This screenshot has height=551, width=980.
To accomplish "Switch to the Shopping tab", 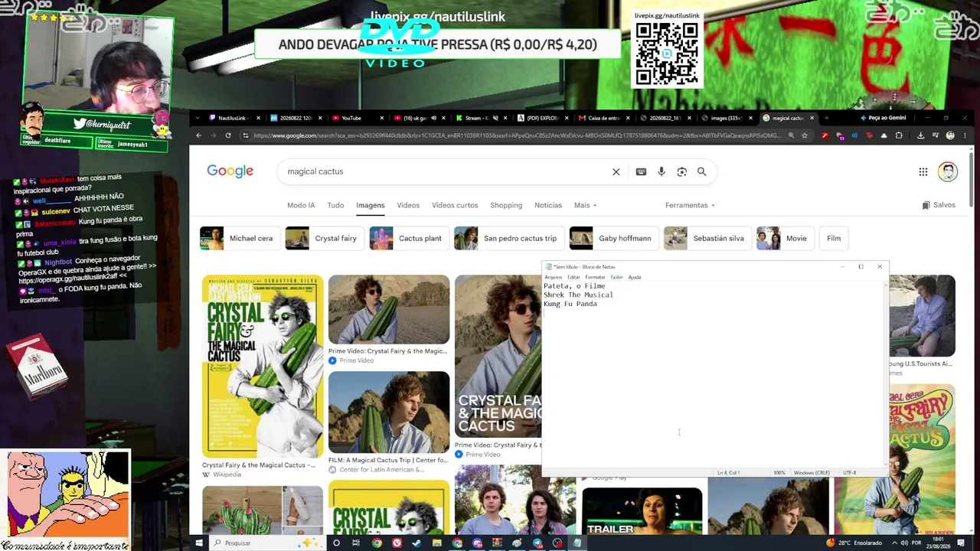I will (x=506, y=205).
